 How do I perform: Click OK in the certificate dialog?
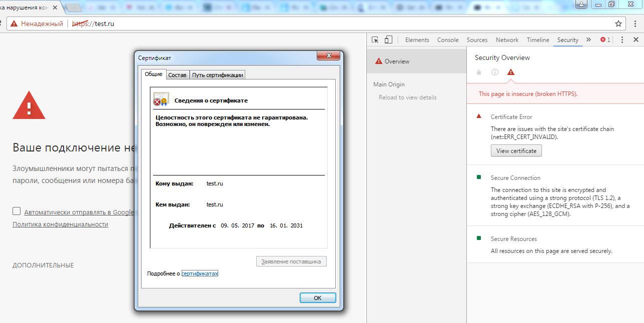click(318, 298)
